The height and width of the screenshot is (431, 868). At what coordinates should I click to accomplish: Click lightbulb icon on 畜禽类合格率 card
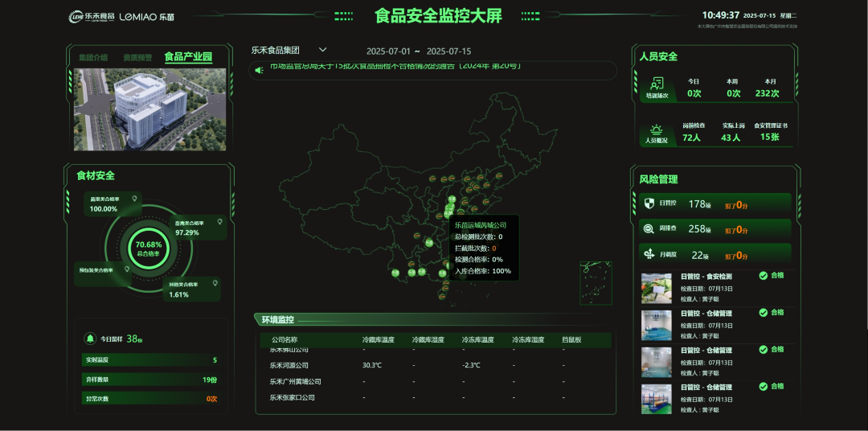click(219, 222)
